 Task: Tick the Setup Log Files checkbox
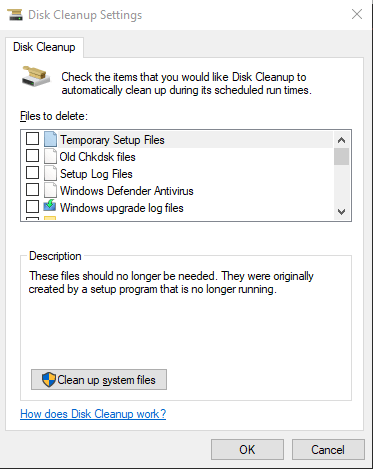pos(32,173)
